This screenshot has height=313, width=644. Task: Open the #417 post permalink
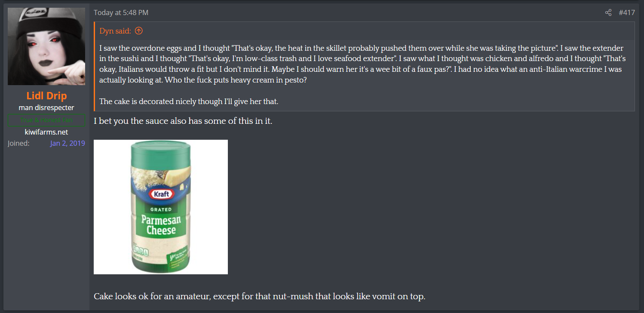(627, 13)
